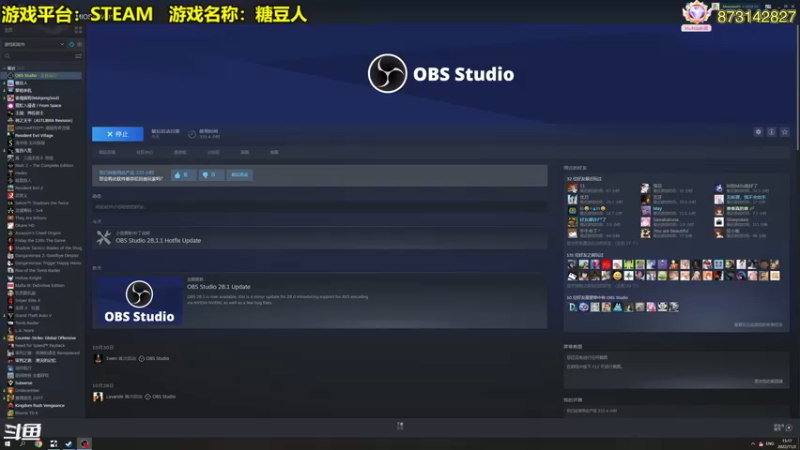800x450 pixels.
Task: Open OBS Studio 28.1 Update article title
Action: (218, 287)
